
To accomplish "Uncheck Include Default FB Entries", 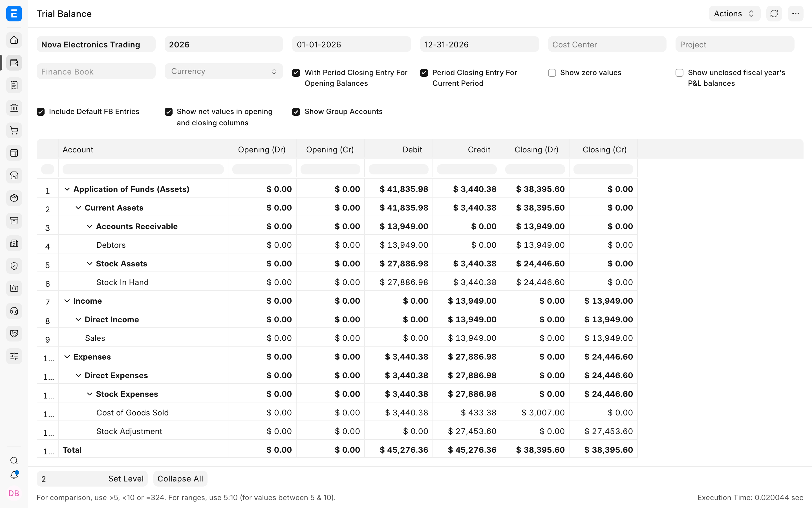I will click(x=41, y=112).
